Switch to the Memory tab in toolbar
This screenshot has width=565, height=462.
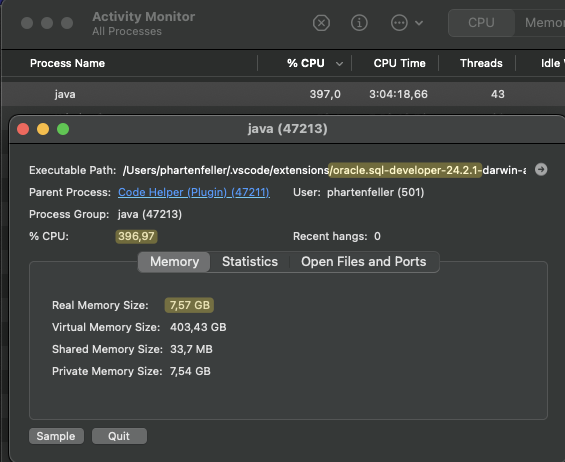pos(540,23)
